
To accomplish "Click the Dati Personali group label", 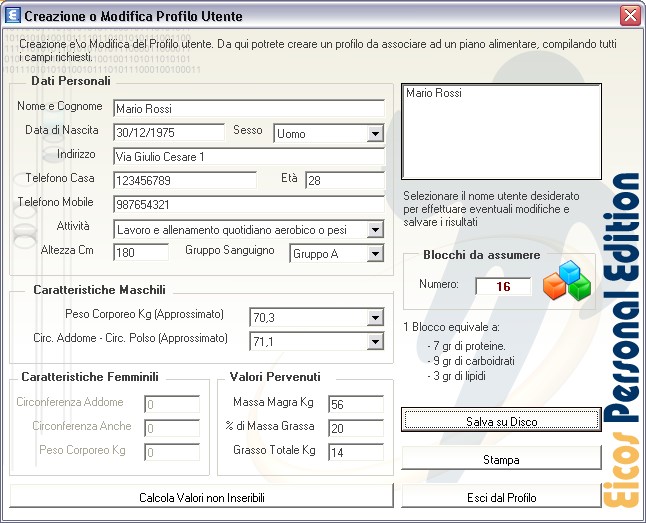I will [x=71, y=80].
